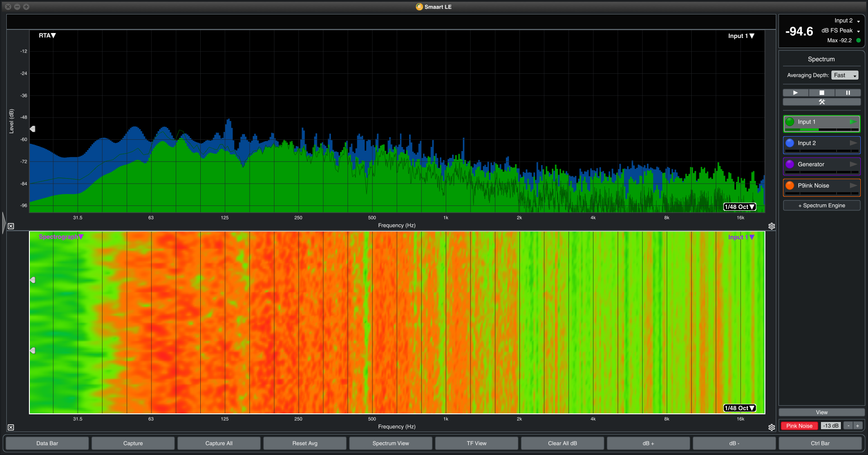Reset Max level green indicator
Viewport: 868px width, 455px height.
tap(859, 40)
